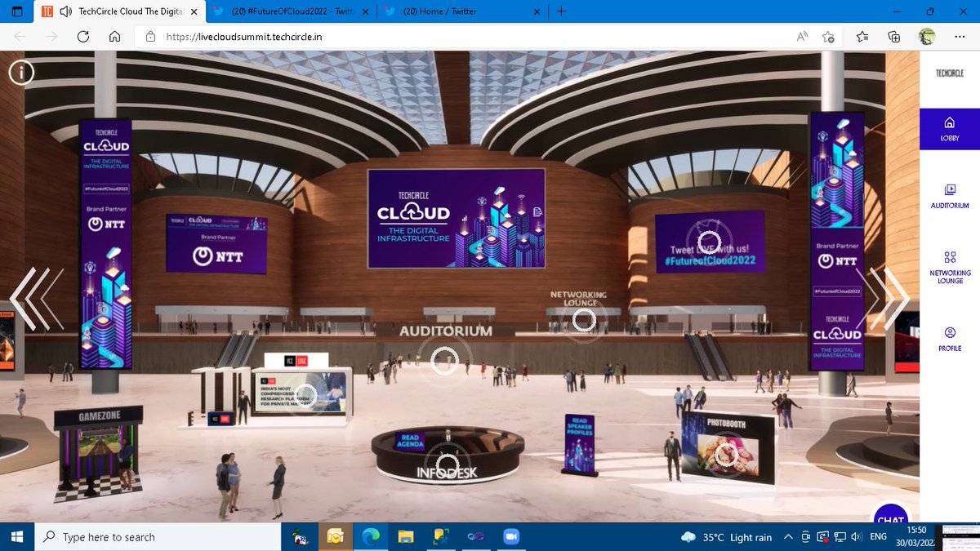
Task: Enter the Auditorium hotspot
Action: coord(444,359)
